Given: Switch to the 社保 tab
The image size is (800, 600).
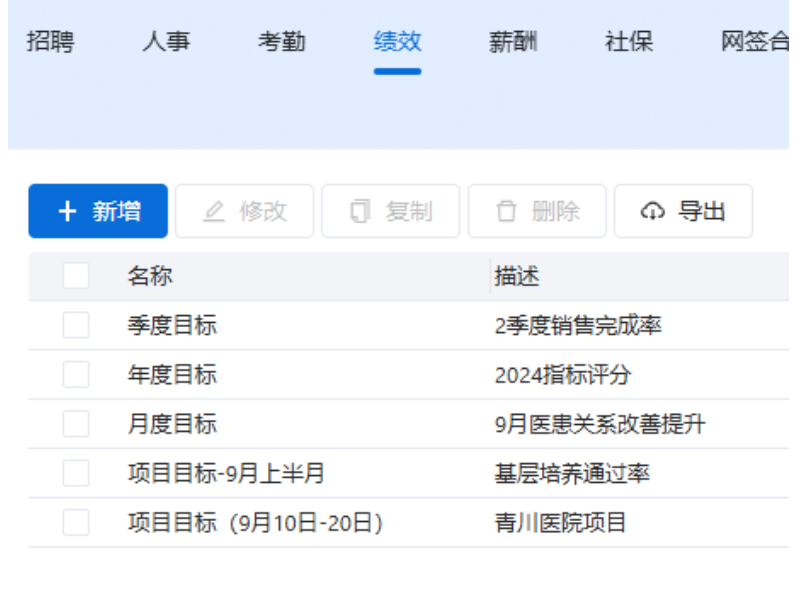Looking at the screenshot, I should (629, 42).
